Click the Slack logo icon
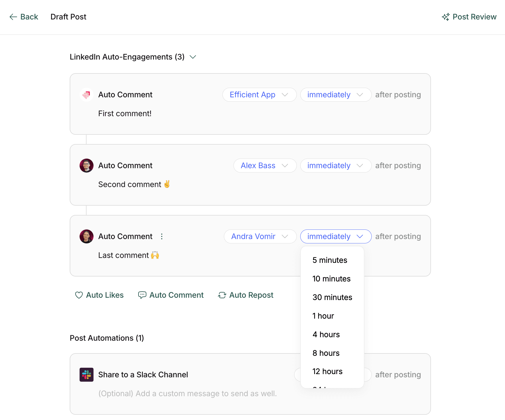 87,375
